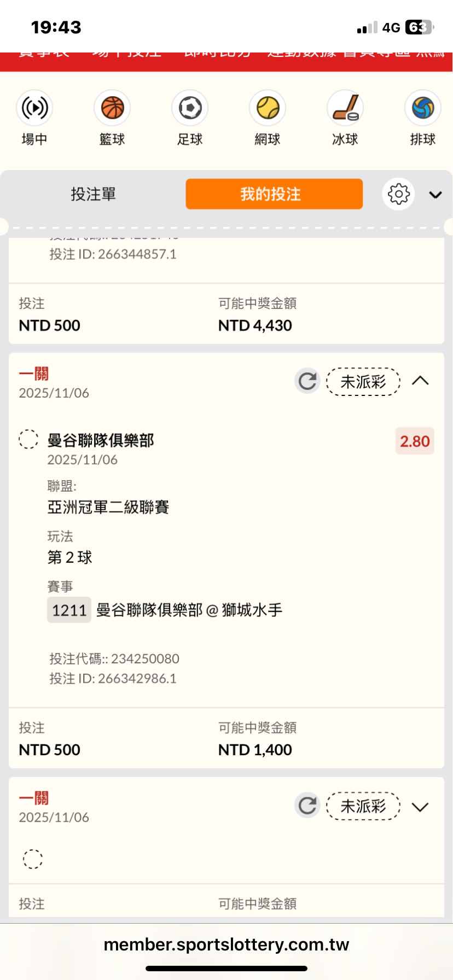The height and width of the screenshot is (980, 453).
Task: Select the ice hockey (冰球) icon
Action: click(x=345, y=108)
